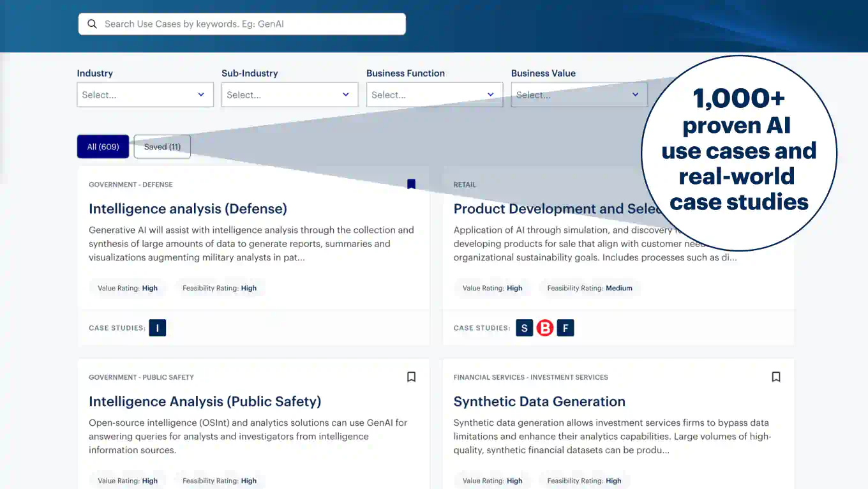The image size is (868, 489).
Task: Bookmark the Synthetic Data Generation card
Action: tap(775, 377)
